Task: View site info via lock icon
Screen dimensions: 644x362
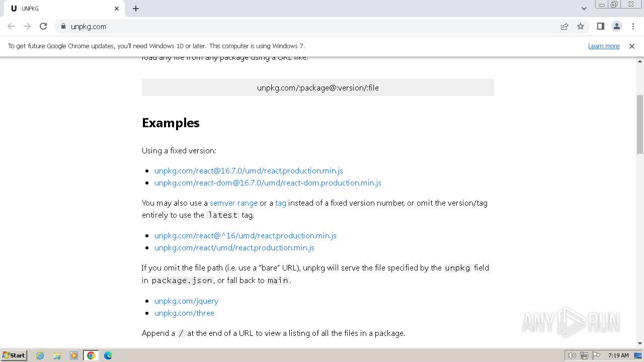Action: 63,26
